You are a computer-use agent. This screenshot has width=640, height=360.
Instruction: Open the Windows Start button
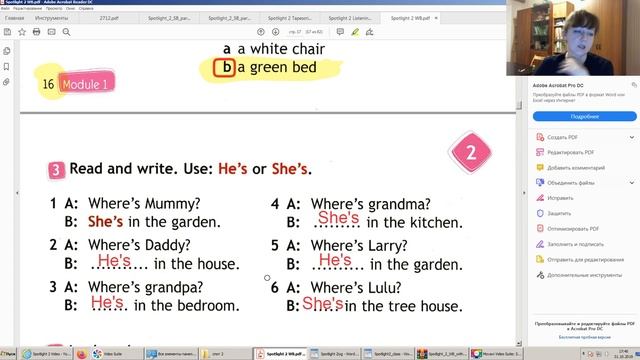coord(8,353)
